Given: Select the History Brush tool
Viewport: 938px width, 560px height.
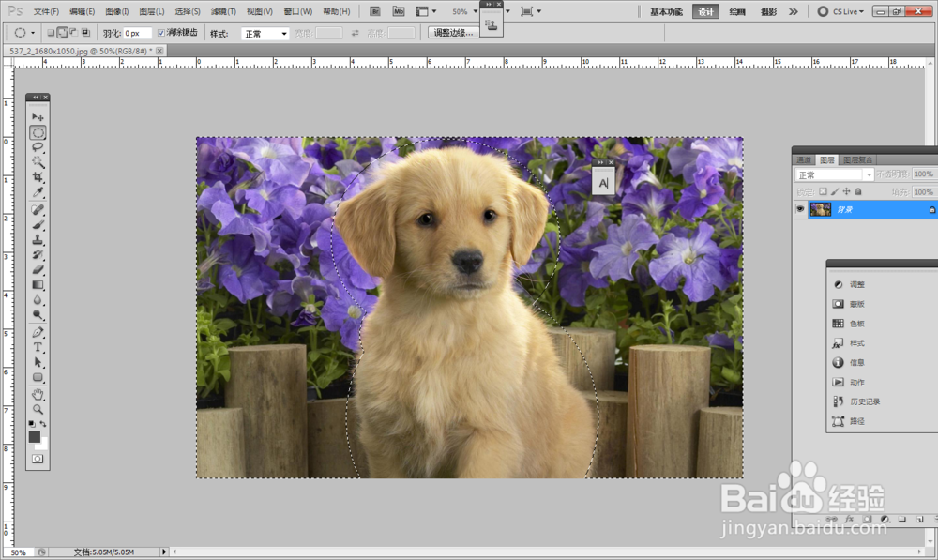Looking at the screenshot, I should click(38, 255).
